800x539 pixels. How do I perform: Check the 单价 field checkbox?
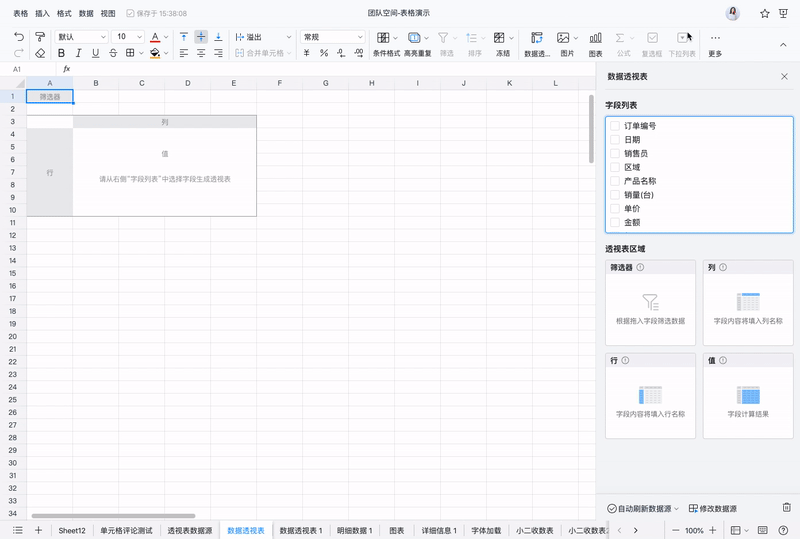pyautogui.click(x=615, y=208)
